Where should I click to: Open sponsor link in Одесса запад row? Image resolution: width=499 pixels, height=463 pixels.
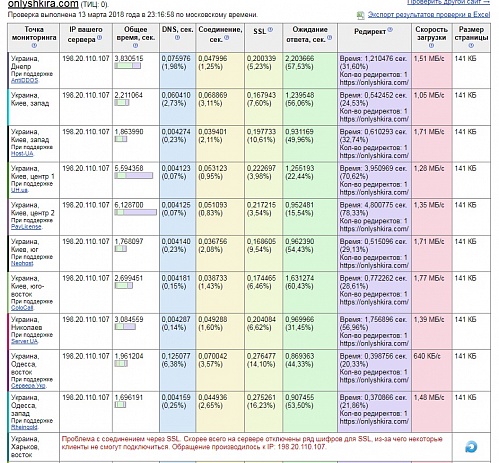coord(24,427)
